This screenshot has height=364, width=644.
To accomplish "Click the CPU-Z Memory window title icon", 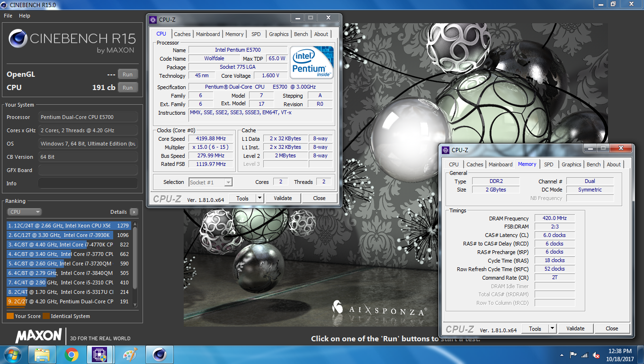I will click(x=445, y=150).
